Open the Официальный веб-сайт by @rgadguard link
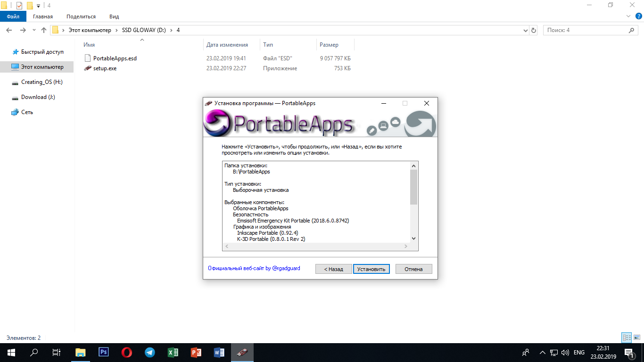Screen dimensions: 644x362 [x=254, y=268]
